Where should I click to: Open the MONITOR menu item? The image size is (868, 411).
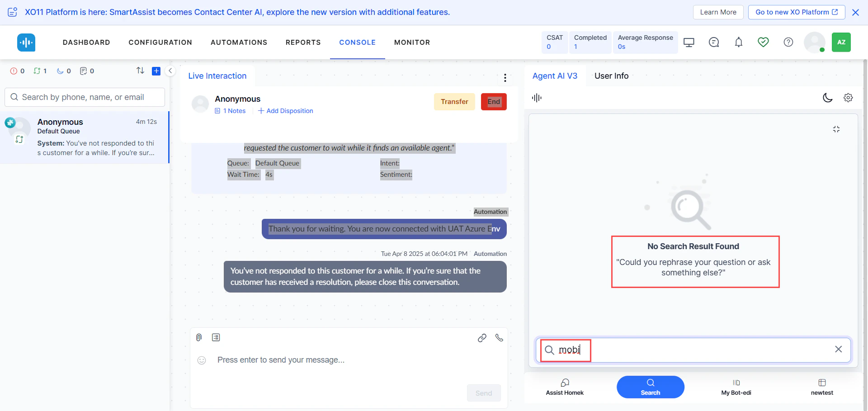point(412,43)
